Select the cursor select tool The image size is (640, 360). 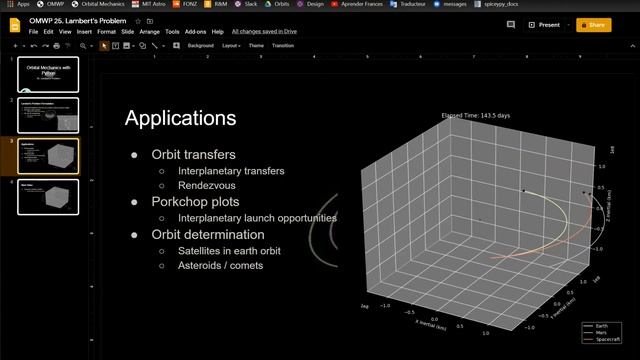(x=104, y=46)
